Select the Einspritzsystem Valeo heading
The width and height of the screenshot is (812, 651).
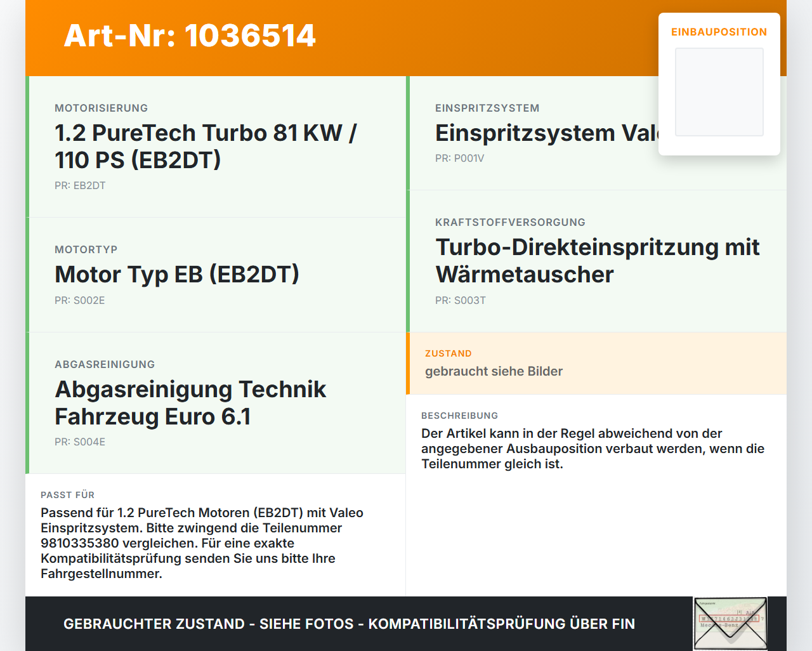(x=547, y=133)
